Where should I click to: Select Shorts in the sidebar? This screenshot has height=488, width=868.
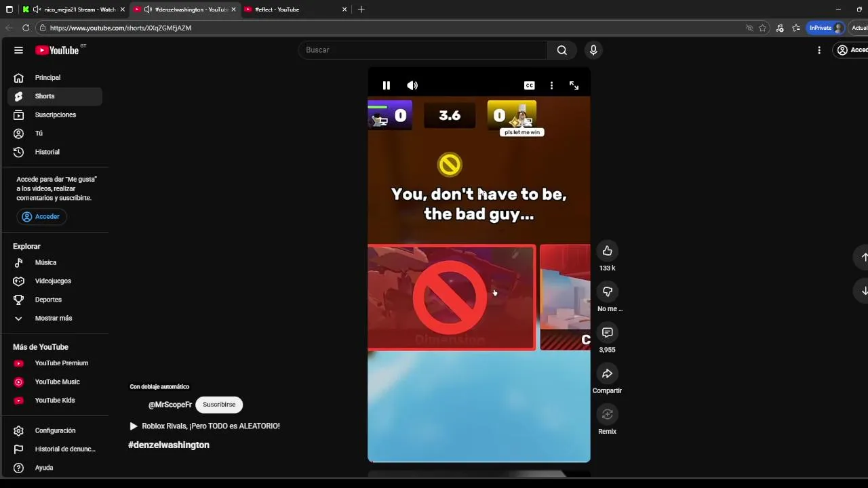55,96
